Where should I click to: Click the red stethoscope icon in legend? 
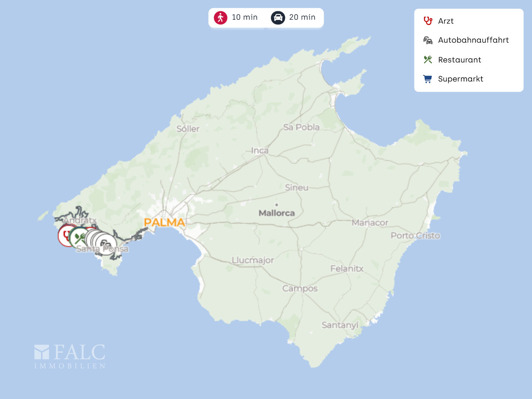428,21
